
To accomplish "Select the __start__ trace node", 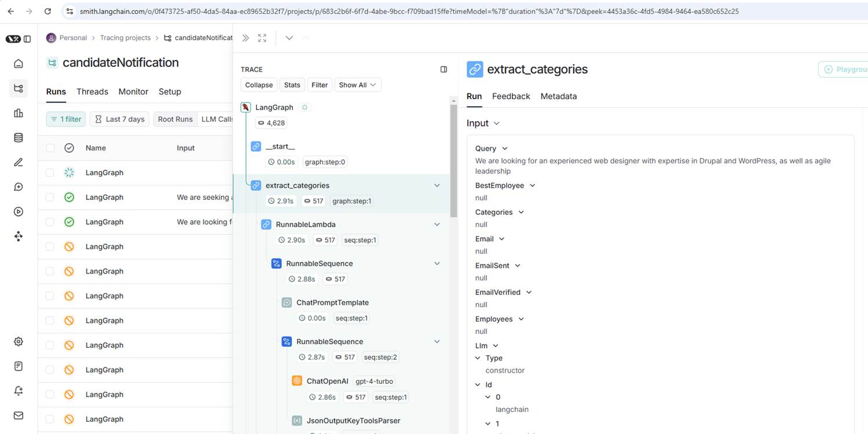I will pos(280,147).
